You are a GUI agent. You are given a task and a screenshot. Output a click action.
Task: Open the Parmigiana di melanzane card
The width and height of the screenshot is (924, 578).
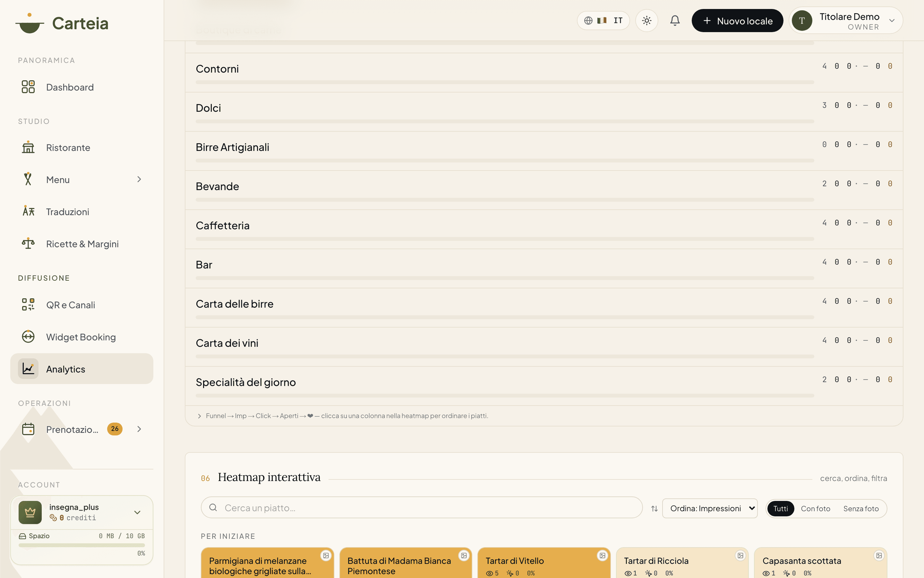pyautogui.click(x=267, y=563)
